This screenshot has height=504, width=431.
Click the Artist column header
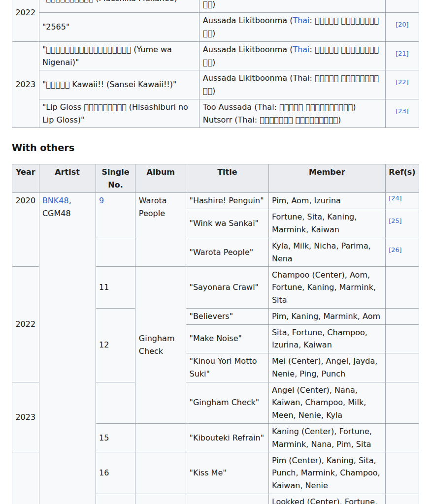(67, 172)
